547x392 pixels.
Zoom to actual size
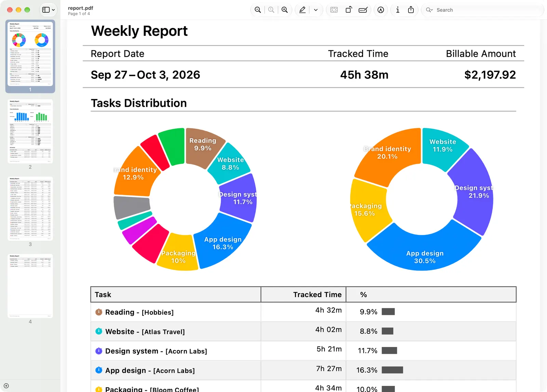coord(271,10)
